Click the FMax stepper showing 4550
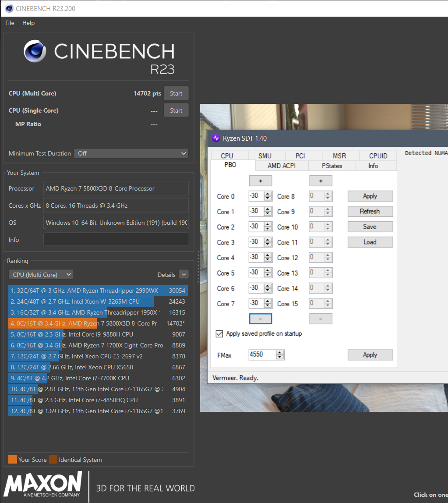The height and width of the screenshot is (503, 448). point(267,355)
